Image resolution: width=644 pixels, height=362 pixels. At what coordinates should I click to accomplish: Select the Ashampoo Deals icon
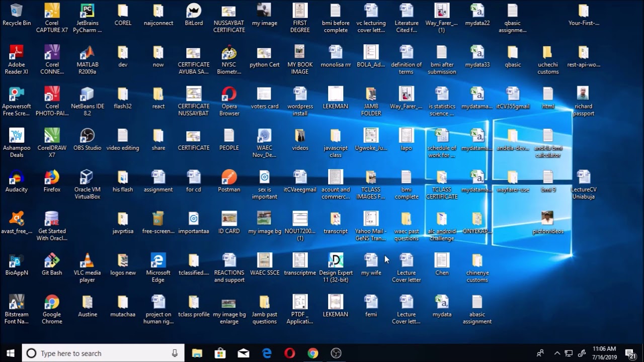(x=17, y=143)
